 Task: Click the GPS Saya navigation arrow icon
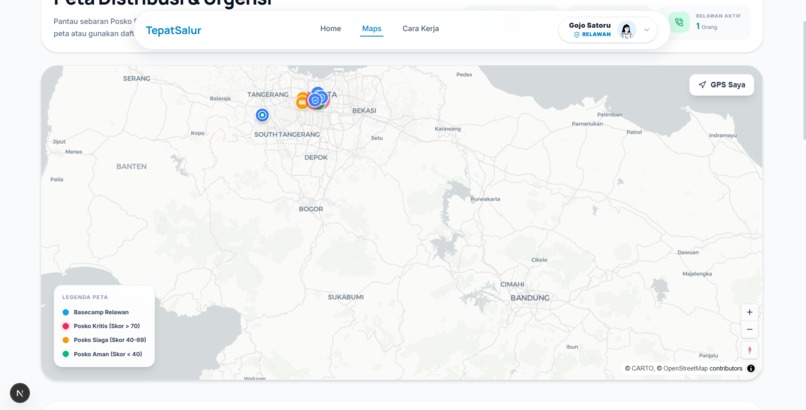[702, 85]
